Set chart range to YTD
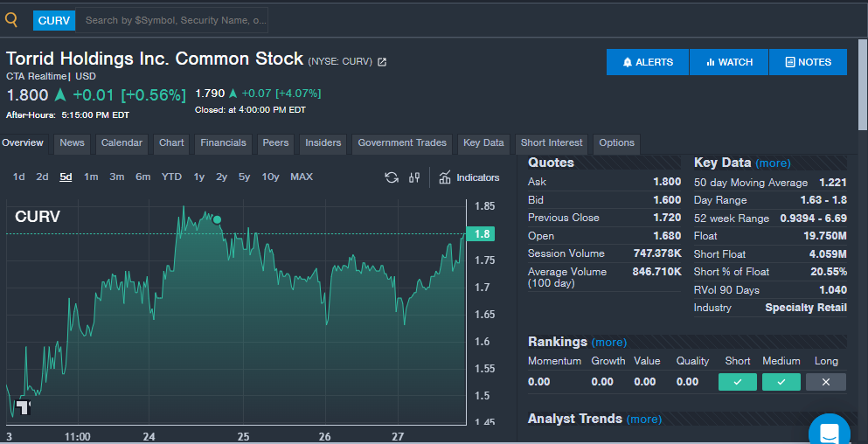 [171, 177]
